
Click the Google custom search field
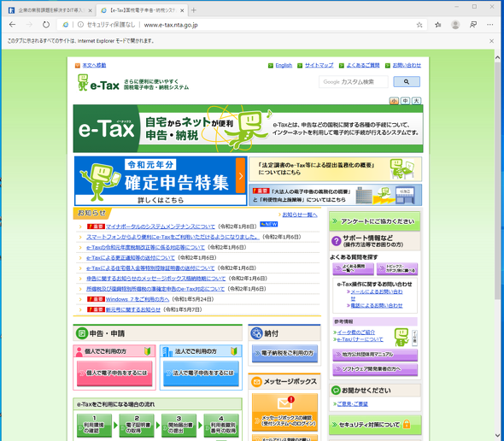[354, 82]
